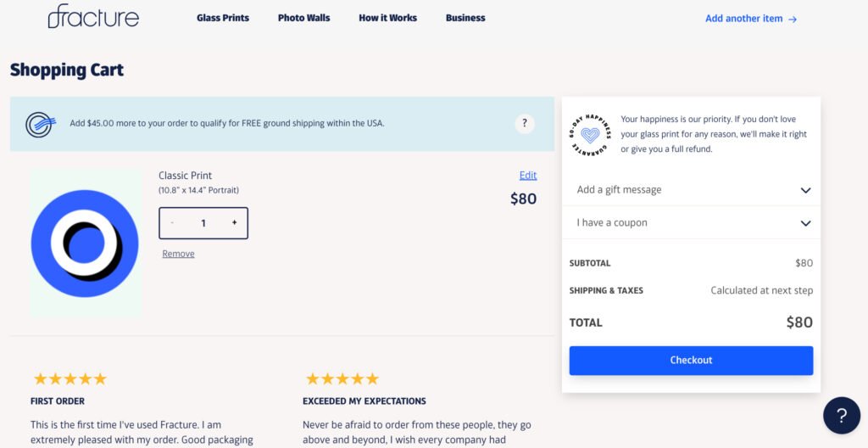The height and width of the screenshot is (448, 868).
Task: Expand the I have a coupon section
Action: point(691,223)
